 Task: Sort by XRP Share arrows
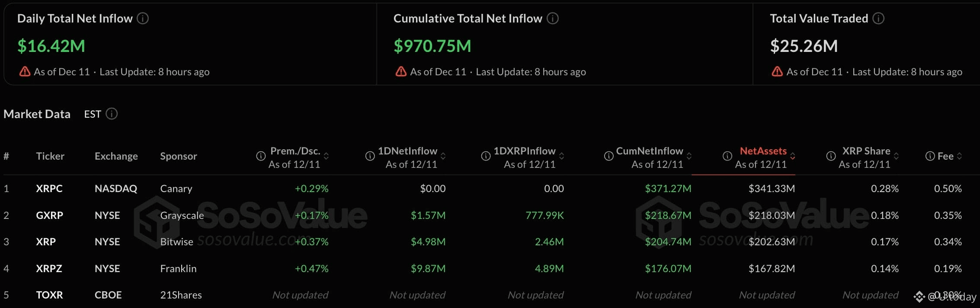[897, 156]
